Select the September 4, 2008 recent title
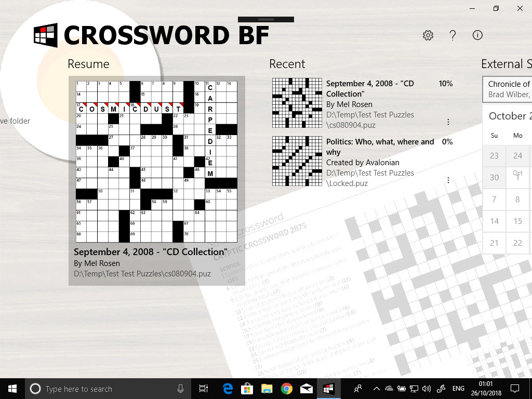 point(370,88)
